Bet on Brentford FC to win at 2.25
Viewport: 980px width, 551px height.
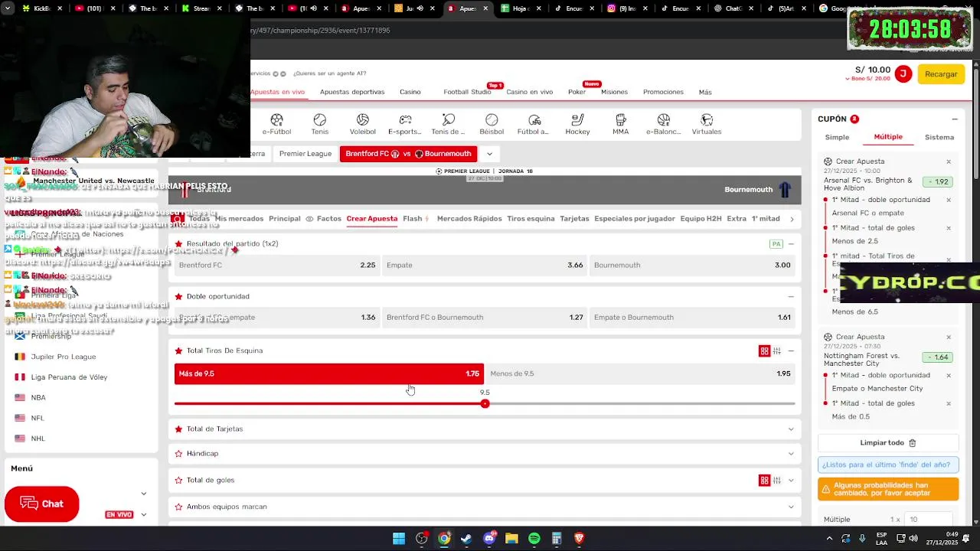[x=277, y=266]
